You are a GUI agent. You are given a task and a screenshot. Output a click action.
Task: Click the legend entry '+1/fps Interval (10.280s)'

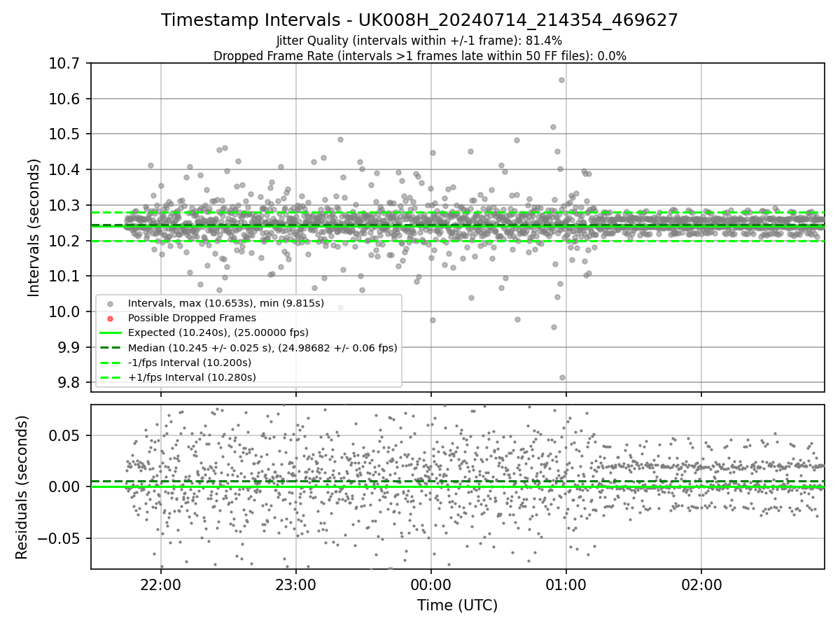192,377
